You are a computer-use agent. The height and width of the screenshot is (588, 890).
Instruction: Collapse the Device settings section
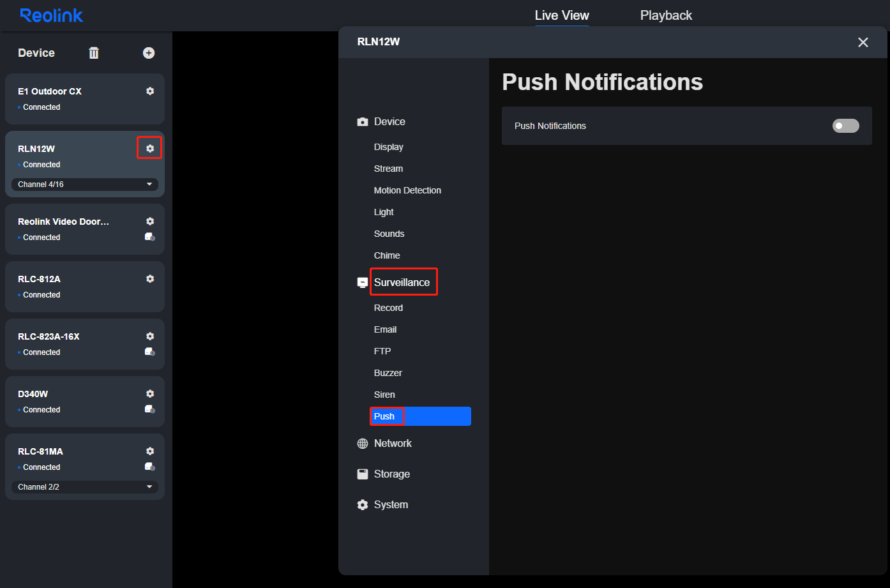point(389,122)
